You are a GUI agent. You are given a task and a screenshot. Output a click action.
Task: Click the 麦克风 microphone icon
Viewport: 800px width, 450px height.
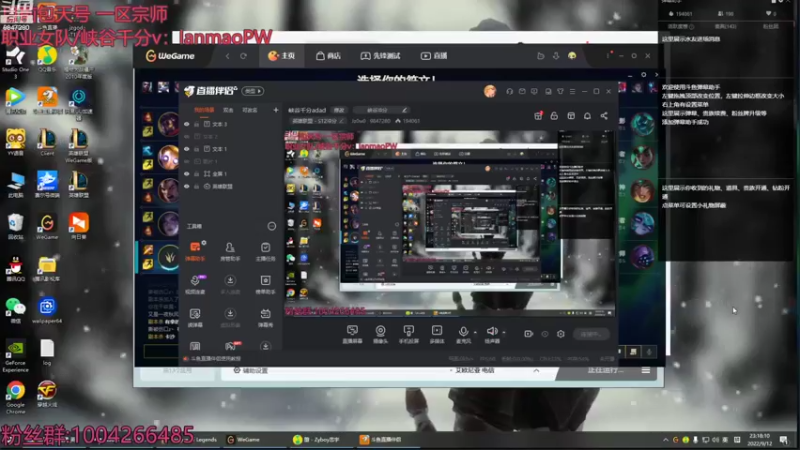[x=463, y=334]
